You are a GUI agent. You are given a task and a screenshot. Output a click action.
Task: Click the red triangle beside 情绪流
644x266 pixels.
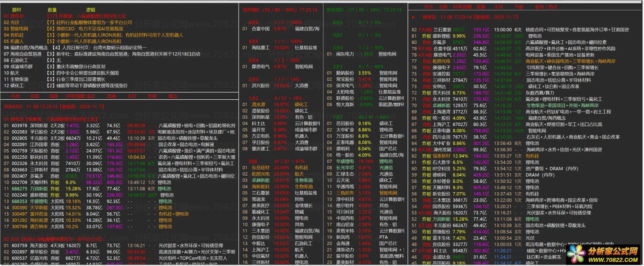pyautogui.click(x=413, y=17)
